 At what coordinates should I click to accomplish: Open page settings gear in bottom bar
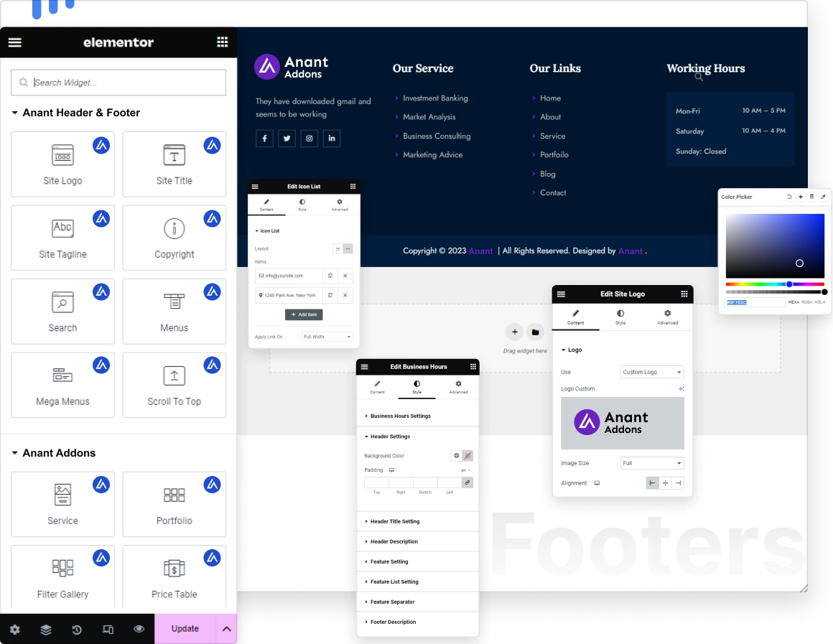coord(15,629)
